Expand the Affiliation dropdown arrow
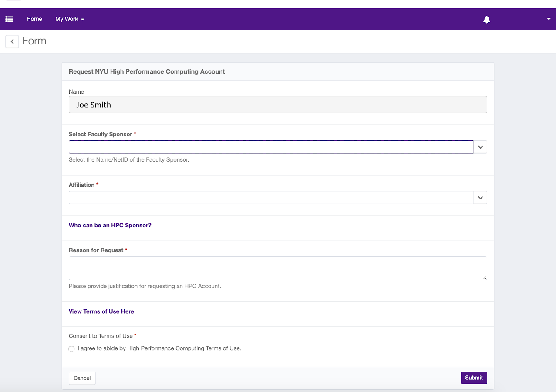 480,198
